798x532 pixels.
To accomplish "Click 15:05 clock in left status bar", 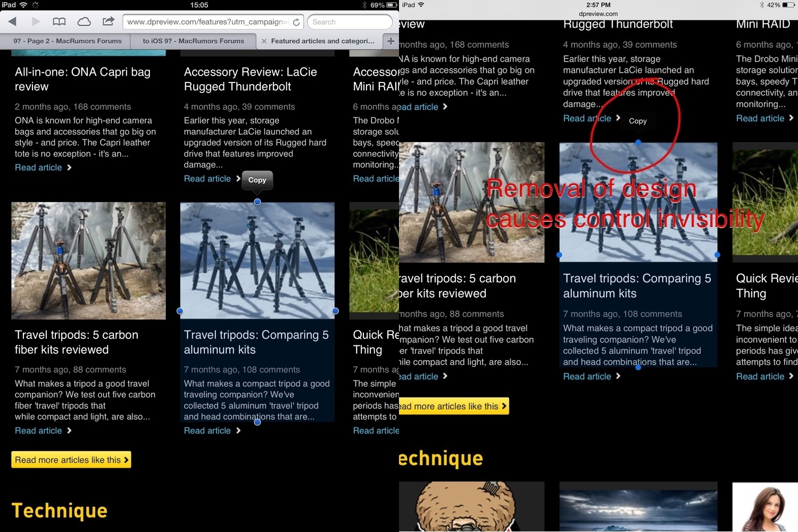I will click(x=199, y=5).
